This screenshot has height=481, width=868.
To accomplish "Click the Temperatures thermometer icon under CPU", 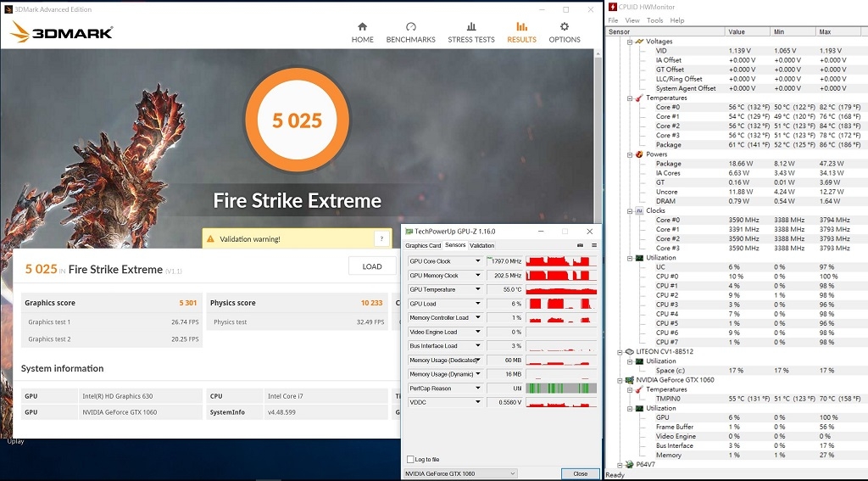I will coord(639,98).
